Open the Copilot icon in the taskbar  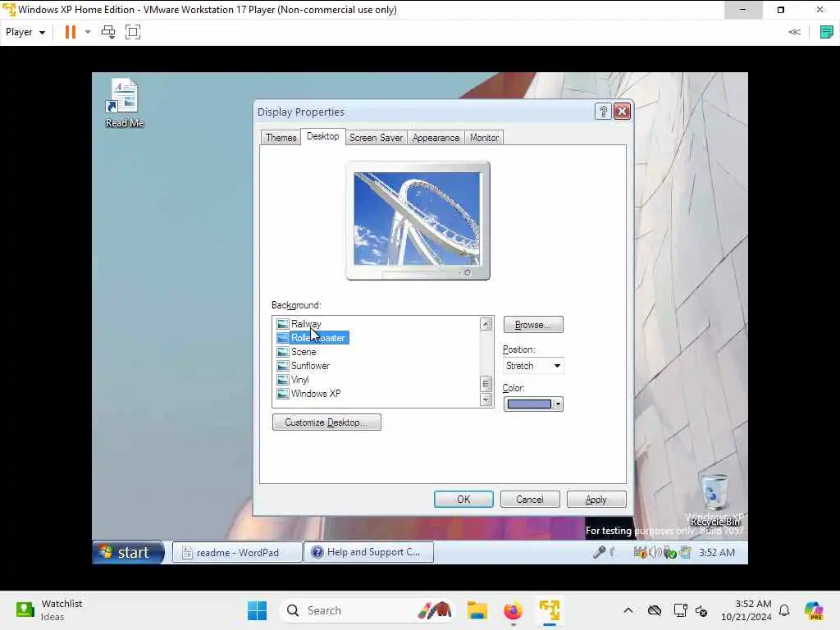pos(814,610)
